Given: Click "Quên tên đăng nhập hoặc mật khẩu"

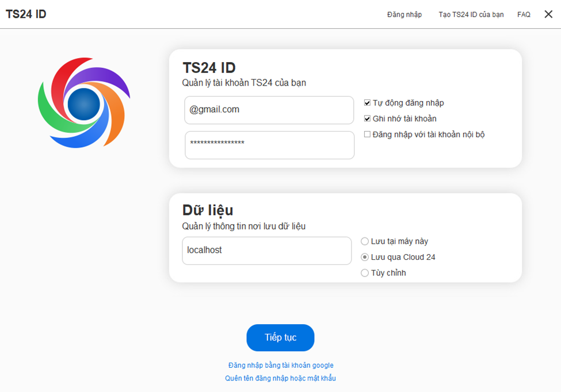Looking at the screenshot, I should coord(280,378).
